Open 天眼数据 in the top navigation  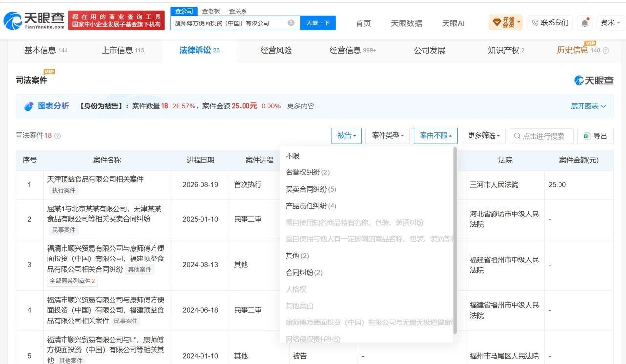pos(406,23)
